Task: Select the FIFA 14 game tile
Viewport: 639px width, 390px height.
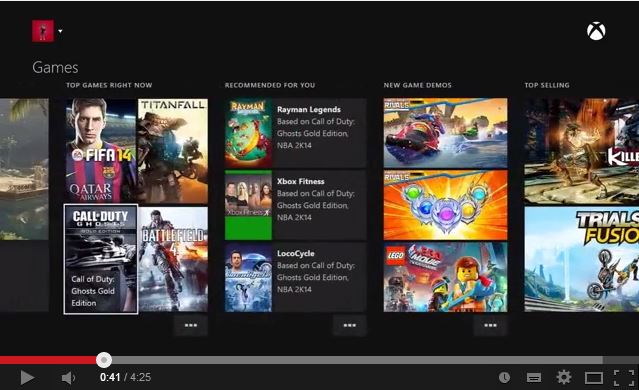Action: pos(101,150)
